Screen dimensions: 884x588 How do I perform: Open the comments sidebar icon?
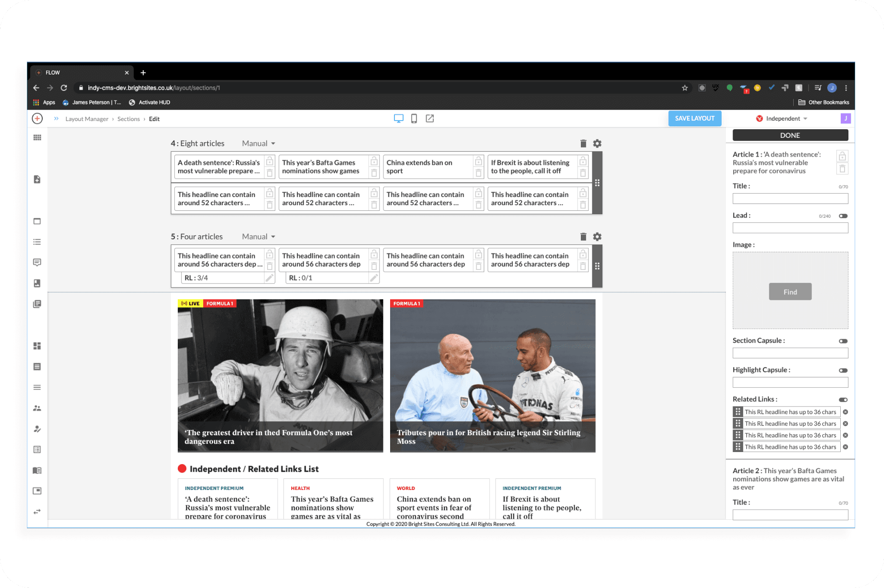[x=37, y=262]
